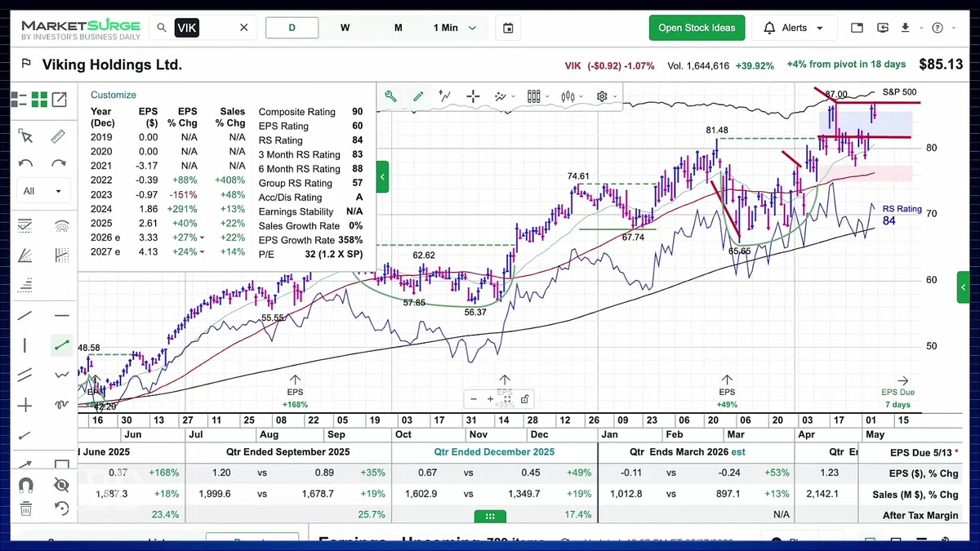Image resolution: width=980 pixels, height=551 pixels.
Task: Toggle the green pencil drawing mode
Action: click(x=418, y=96)
